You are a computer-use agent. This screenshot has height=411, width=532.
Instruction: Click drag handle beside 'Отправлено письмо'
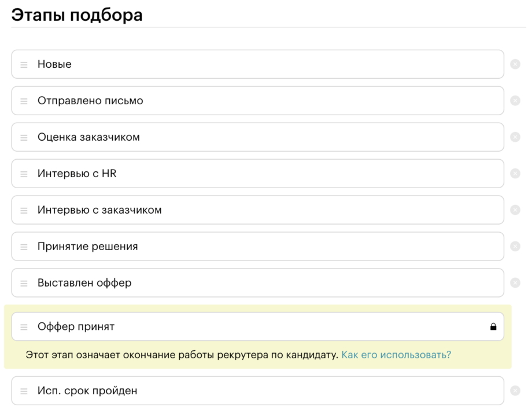(x=24, y=101)
